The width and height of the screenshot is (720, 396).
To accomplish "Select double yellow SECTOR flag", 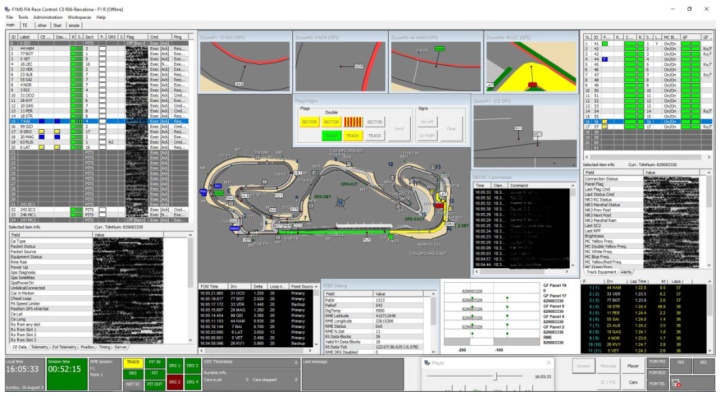I will coord(331,122).
